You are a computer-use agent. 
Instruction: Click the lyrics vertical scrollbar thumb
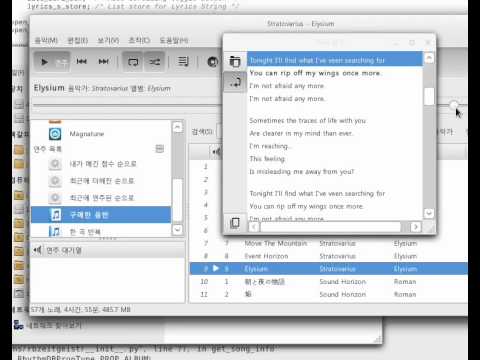point(429,97)
